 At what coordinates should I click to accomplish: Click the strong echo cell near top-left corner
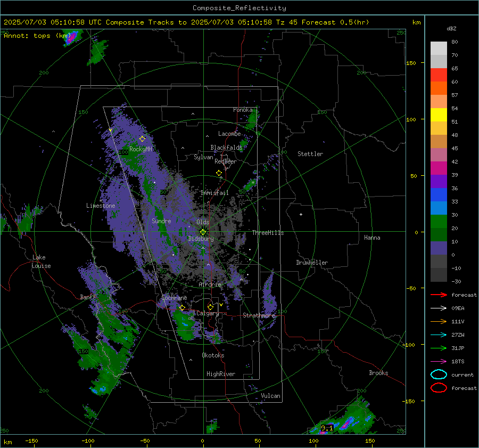click(x=72, y=37)
